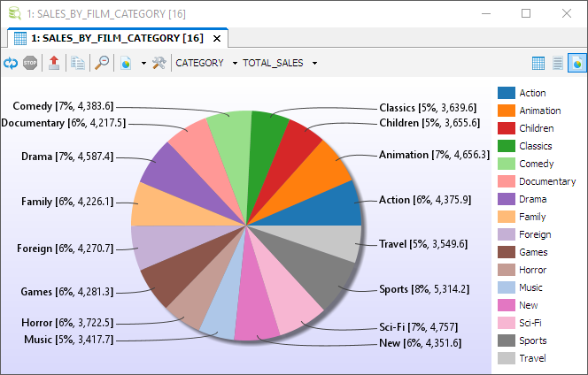
Task: Expand the TOTAL_SALES column dropdown
Action: (314, 64)
